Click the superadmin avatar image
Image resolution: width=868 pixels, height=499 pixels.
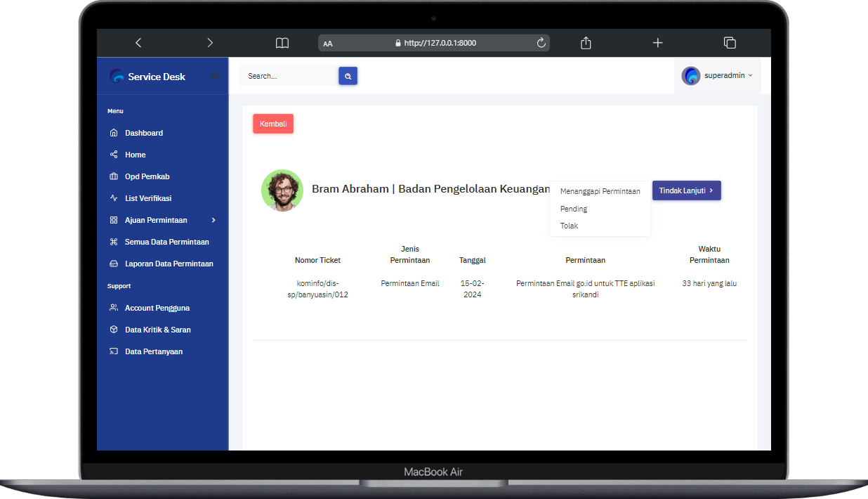(691, 76)
